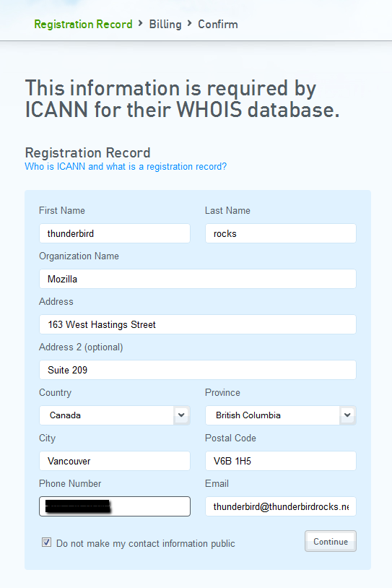Viewport: 392px width, 588px height.
Task: Expand the Country dropdown arrow
Action: click(182, 415)
